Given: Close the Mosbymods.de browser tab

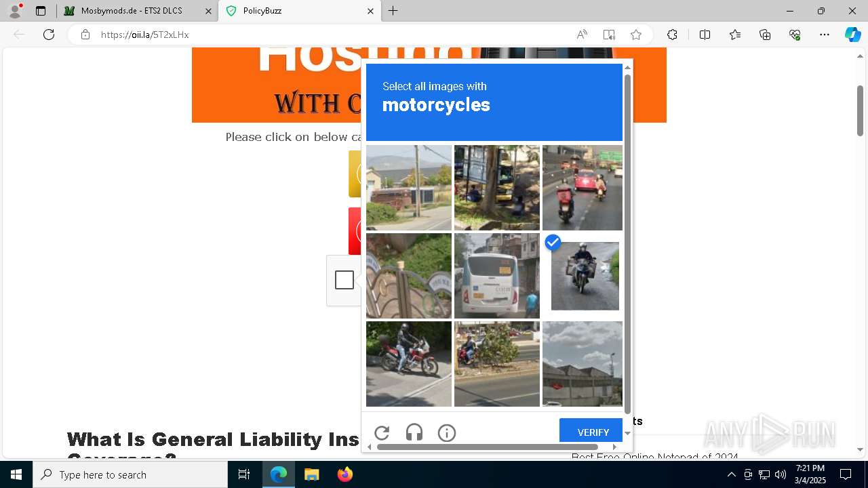Looking at the screenshot, I should coord(208,11).
